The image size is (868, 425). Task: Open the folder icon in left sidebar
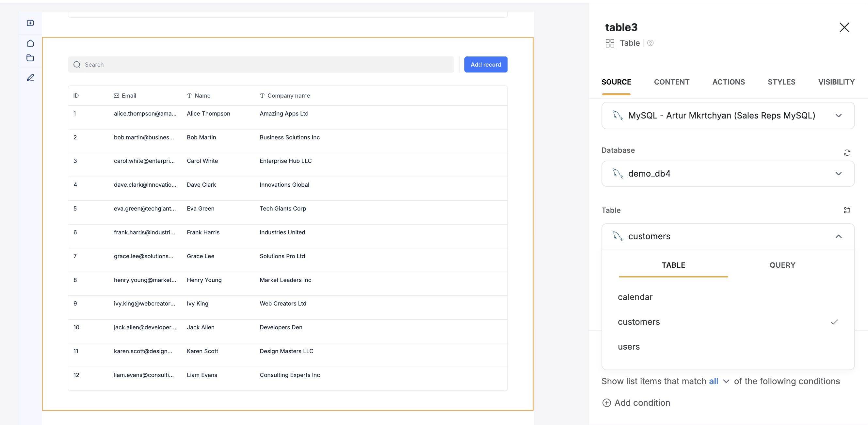pyautogui.click(x=30, y=57)
